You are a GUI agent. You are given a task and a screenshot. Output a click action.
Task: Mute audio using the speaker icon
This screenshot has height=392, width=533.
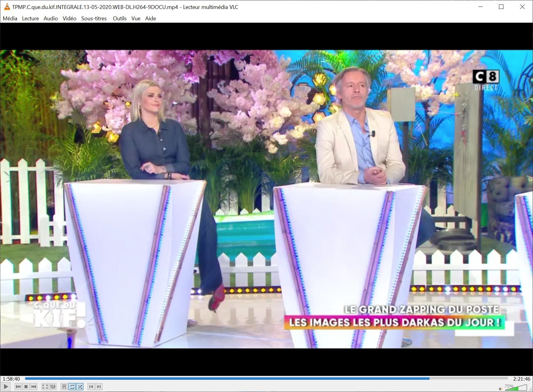pyautogui.click(x=500, y=389)
